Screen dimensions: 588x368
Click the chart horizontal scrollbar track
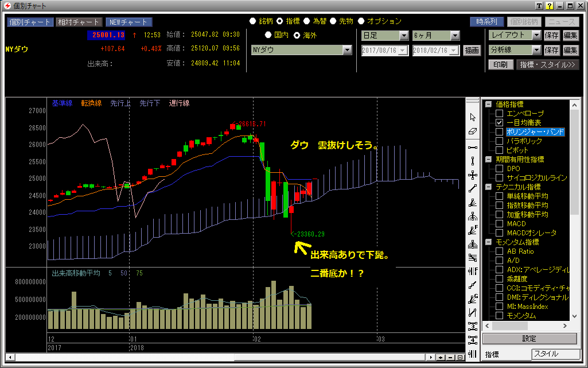click(x=221, y=358)
